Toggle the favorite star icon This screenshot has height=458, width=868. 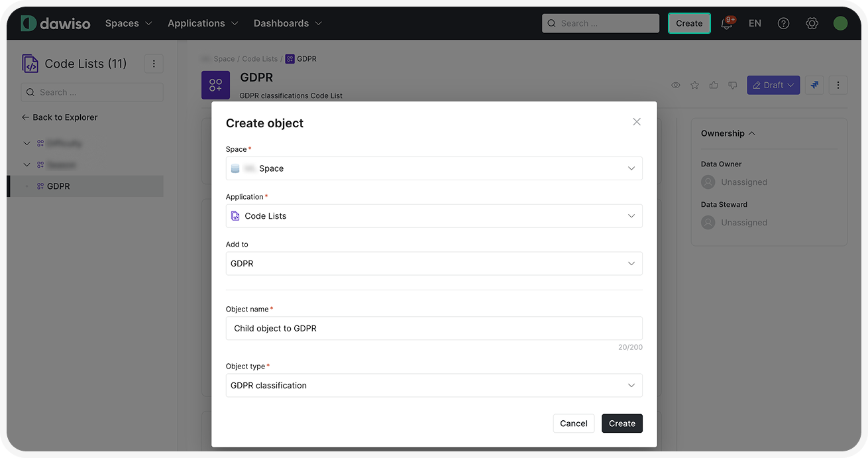coord(694,85)
